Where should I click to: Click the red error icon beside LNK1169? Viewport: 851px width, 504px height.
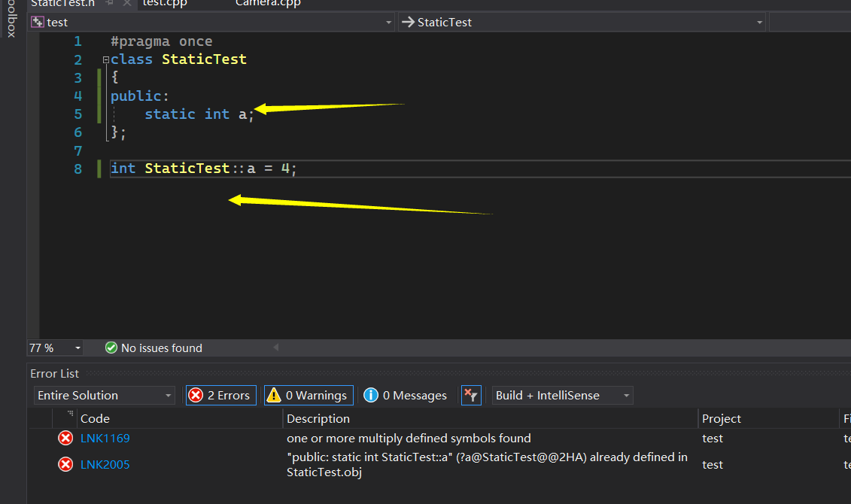[65, 439]
